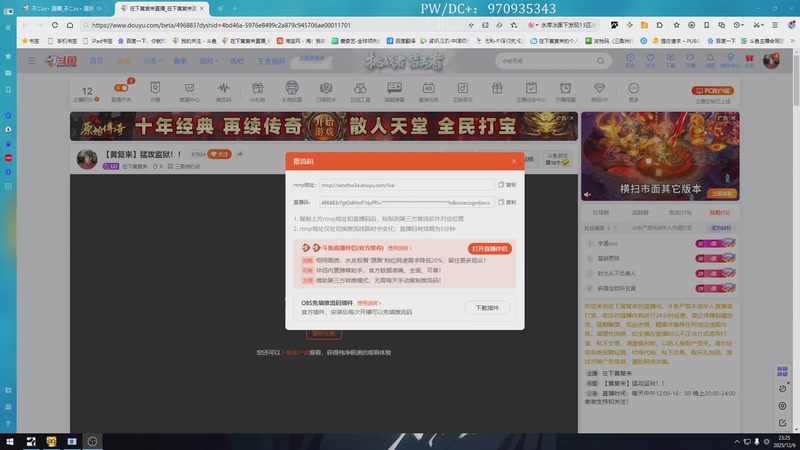Open the 消息 bell notifications icon
The image size is (800, 450).
pyautogui.click(x=710, y=60)
